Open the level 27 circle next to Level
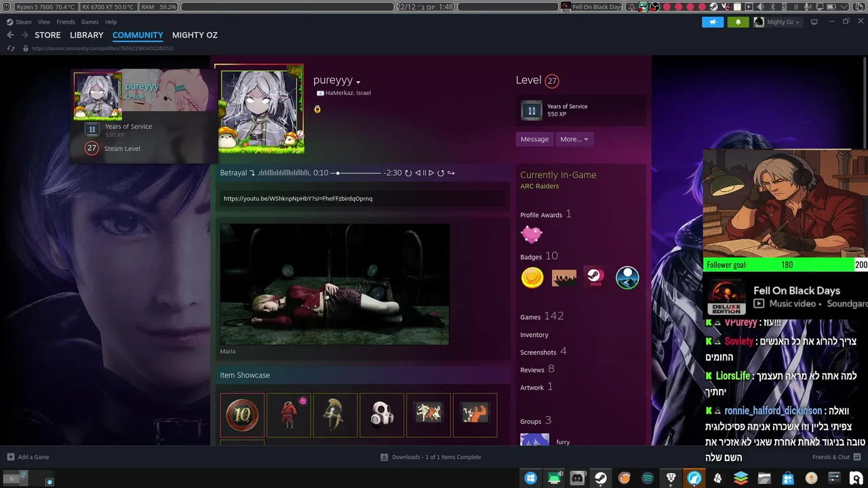The width and height of the screenshot is (868, 488). (552, 81)
